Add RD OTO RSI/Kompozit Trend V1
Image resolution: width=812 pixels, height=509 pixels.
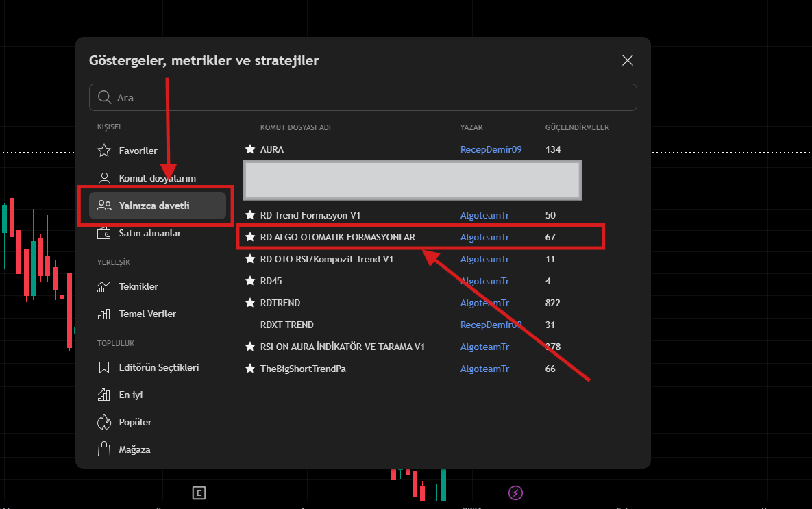[327, 259]
